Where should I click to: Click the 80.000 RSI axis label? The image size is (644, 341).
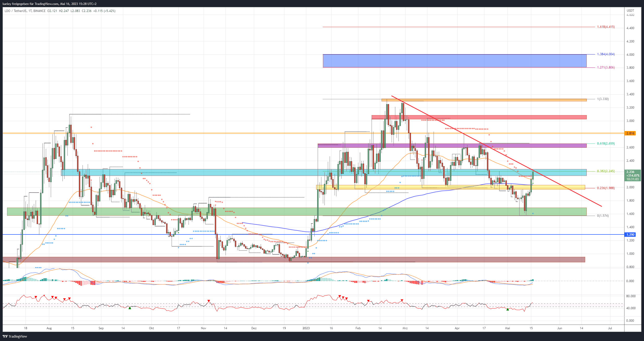pyautogui.click(x=631, y=296)
